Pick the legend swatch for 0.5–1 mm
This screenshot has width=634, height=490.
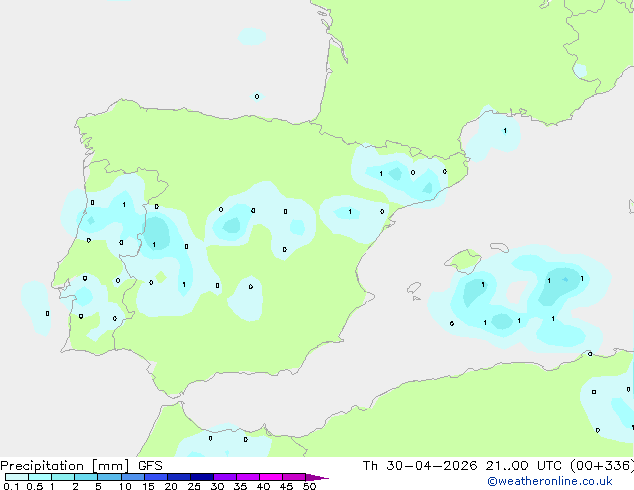pos(40,477)
